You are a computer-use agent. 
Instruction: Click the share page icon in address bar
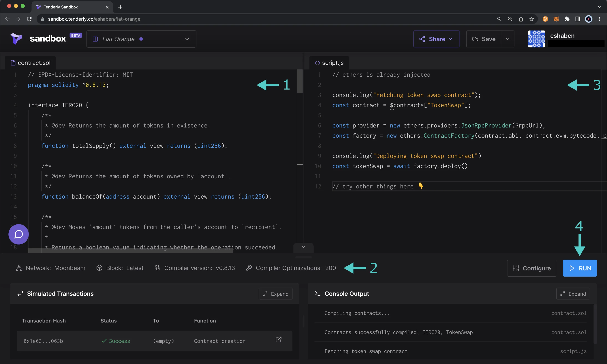tap(521, 19)
